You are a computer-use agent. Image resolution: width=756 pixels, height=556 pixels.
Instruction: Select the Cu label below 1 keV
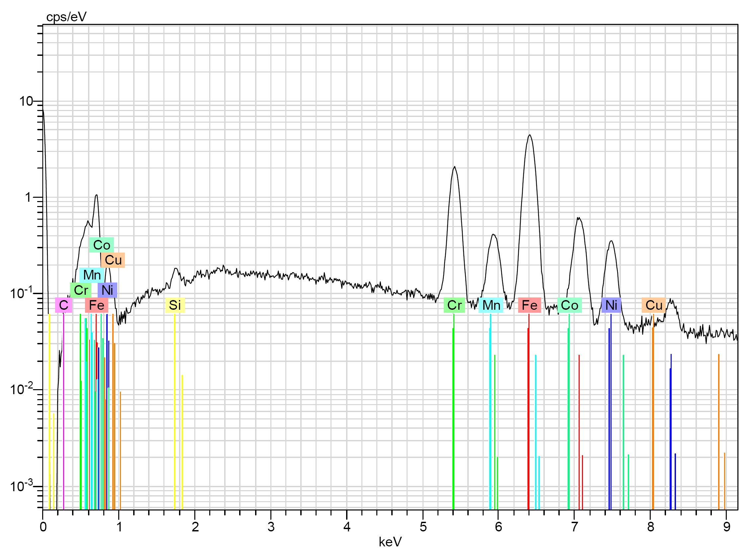pos(113,260)
